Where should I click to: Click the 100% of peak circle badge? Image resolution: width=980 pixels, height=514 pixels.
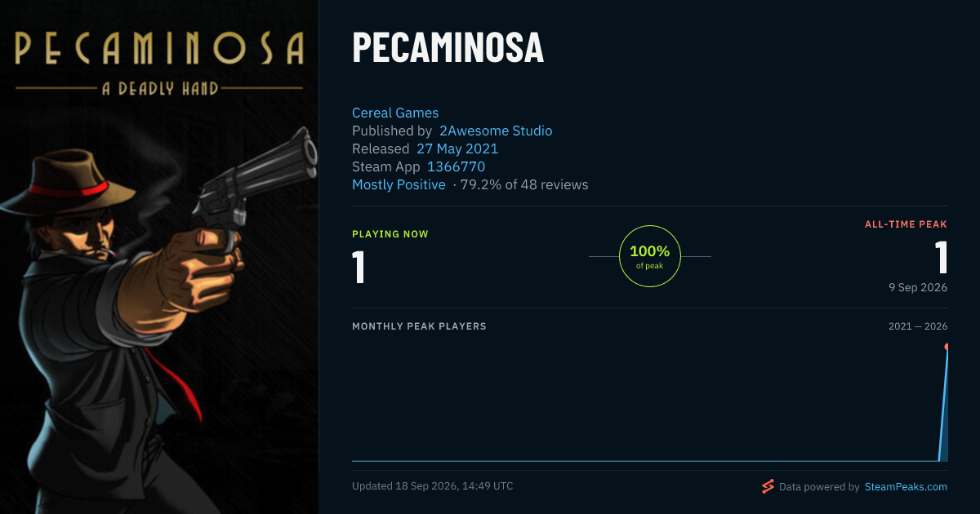tap(650, 256)
